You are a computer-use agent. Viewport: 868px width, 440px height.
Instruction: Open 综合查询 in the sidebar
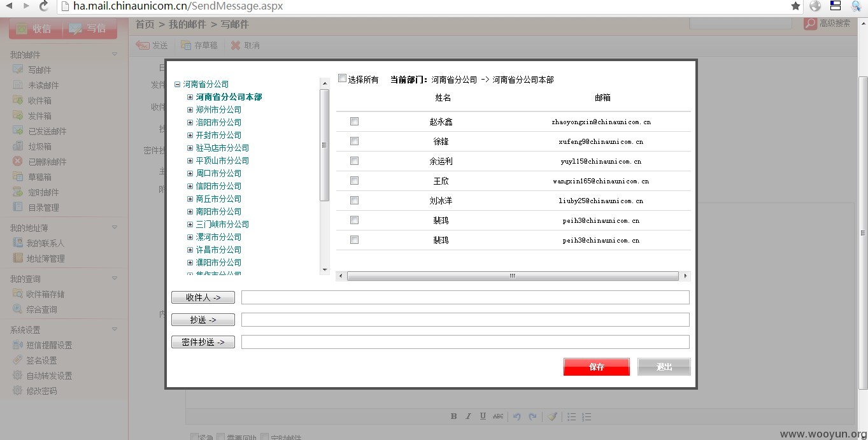(41, 309)
